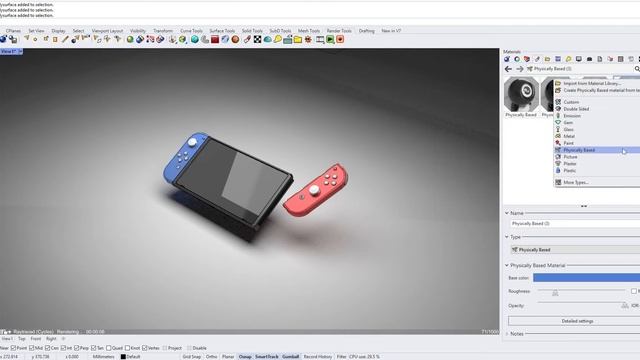
Task: Toggle Osnap in the status bar
Action: (x=245, y=357)
